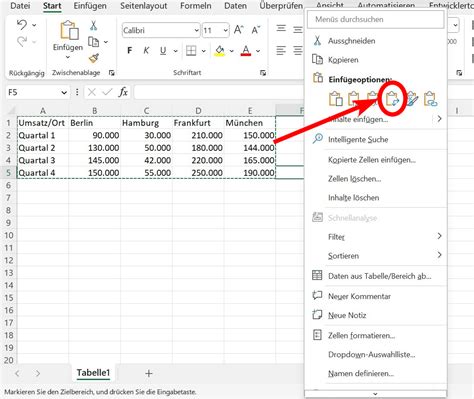Choose Intelligente Suche menu entry
The width and height of the screenshot is (474, 399).
[358, 140]
